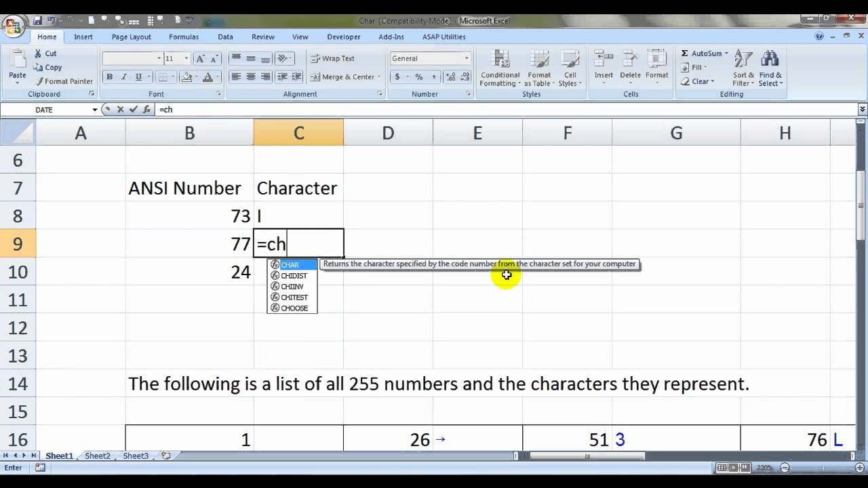
Task: Expand Cell Styles gallery
Action: (570, 68)
